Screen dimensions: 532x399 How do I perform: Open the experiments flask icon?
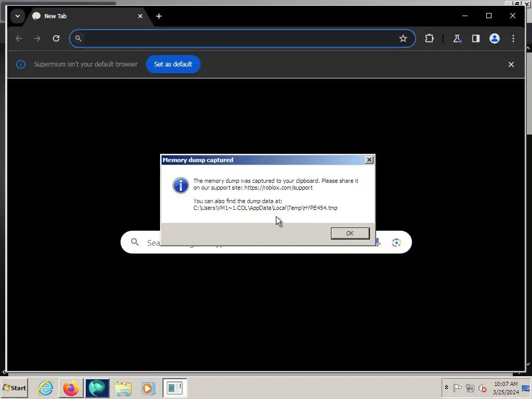pyautogui.click(x=457, y=38)
